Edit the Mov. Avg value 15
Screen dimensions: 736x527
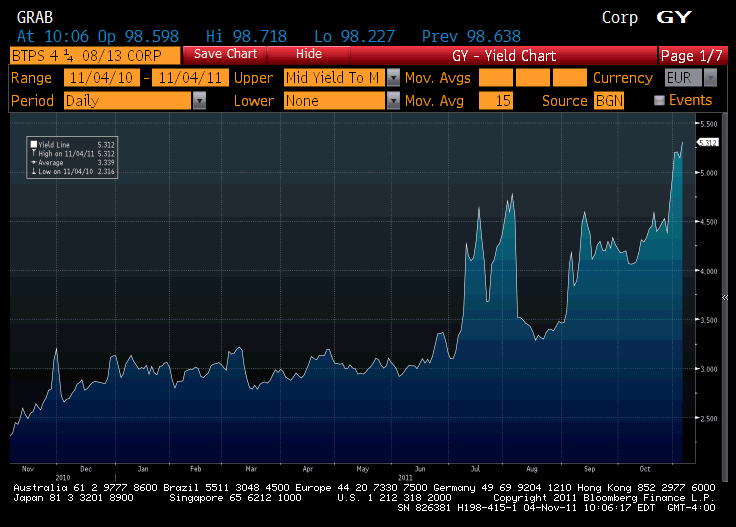(496, 100)
